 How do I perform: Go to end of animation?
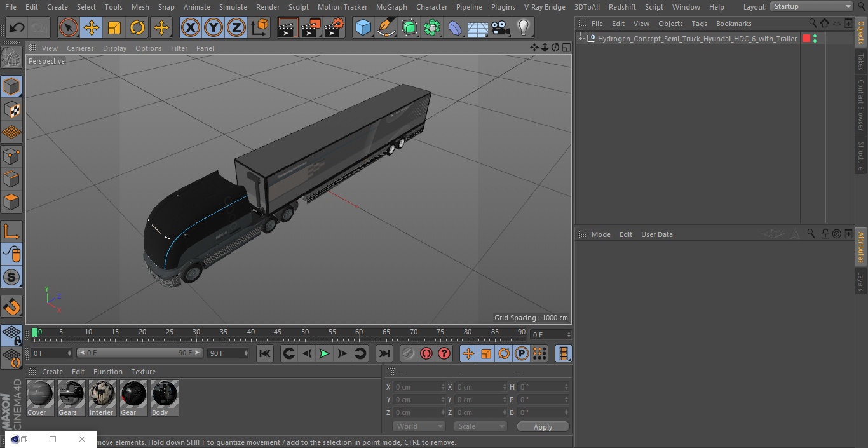(x=384, y=353)
